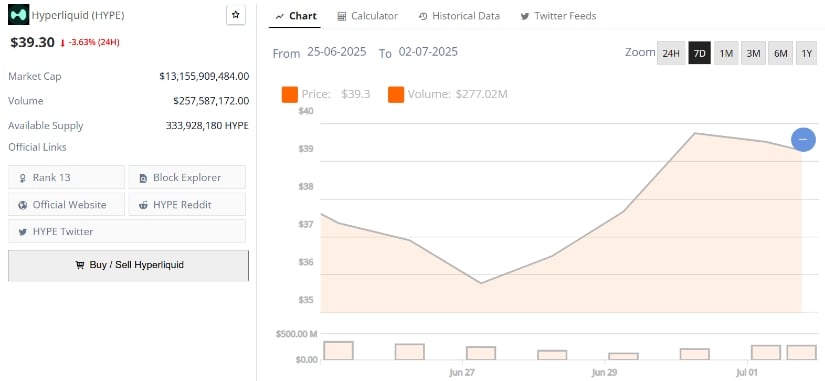825x381 pixels.
Task: Click the $500.00 M volume axis label
Action: click(297, 334)
